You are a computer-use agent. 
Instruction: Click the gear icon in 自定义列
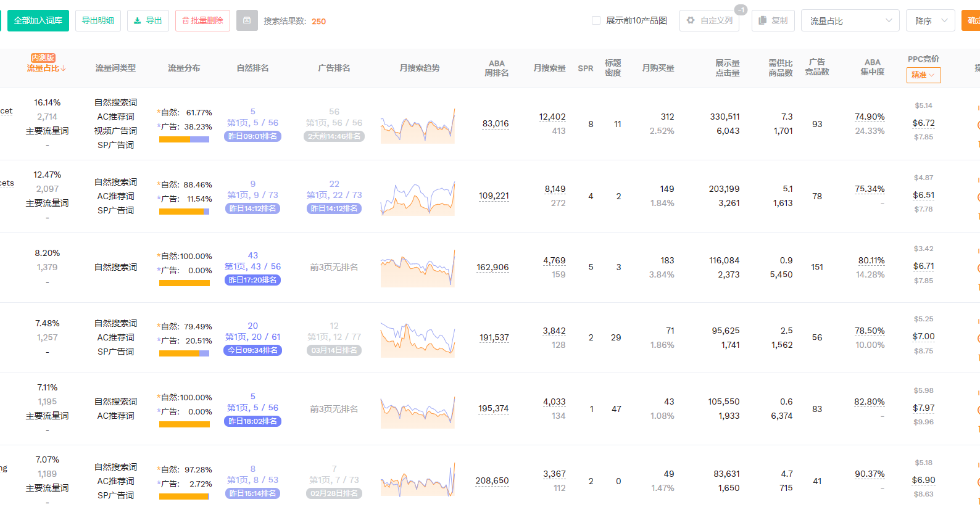pos(691,20)
